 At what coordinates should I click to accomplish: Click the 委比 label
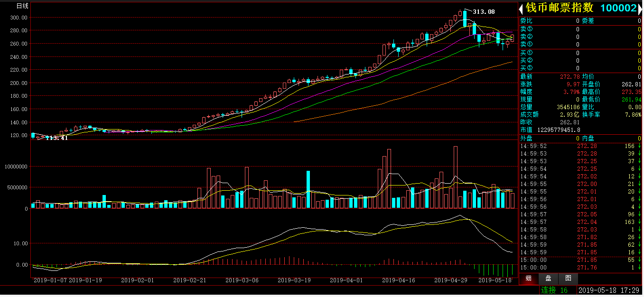[x=526, y=21]
